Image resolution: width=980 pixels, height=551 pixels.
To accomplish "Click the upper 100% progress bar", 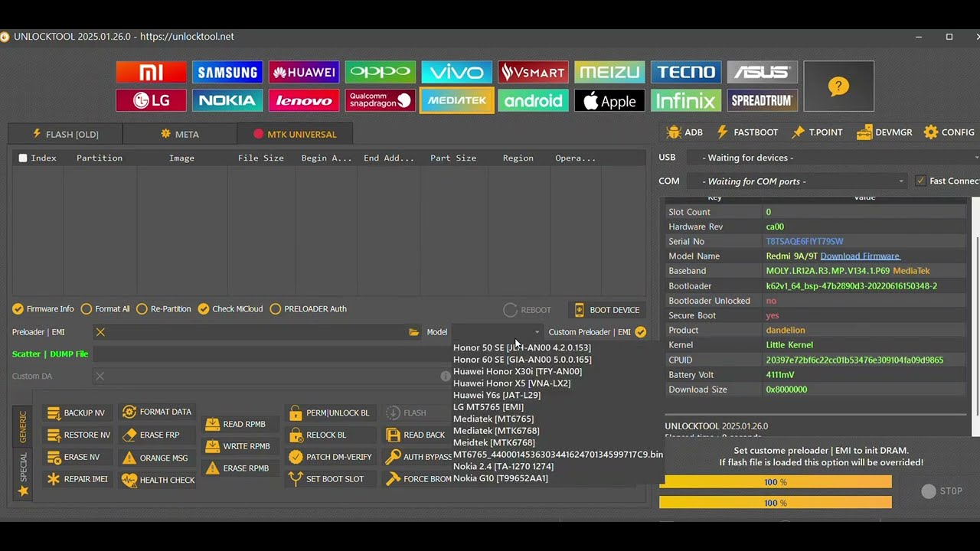I will 776,482.
